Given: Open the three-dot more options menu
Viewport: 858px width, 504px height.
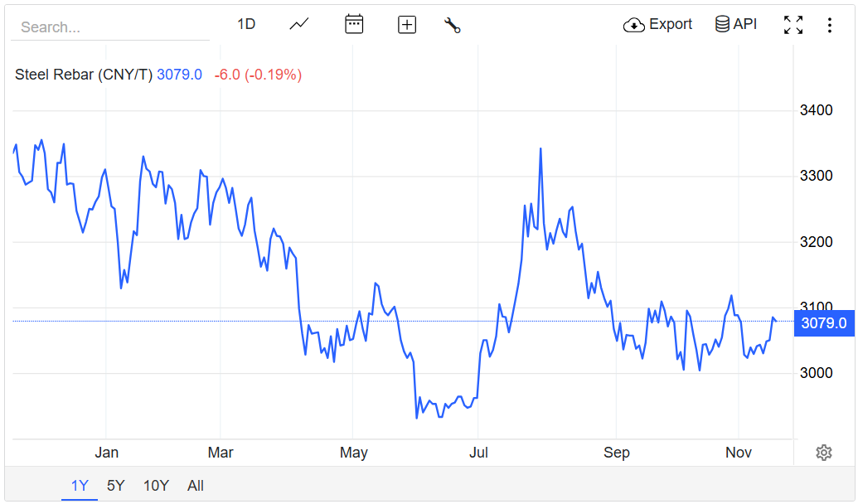Looking at the screenshot, I should click(829, 25).
